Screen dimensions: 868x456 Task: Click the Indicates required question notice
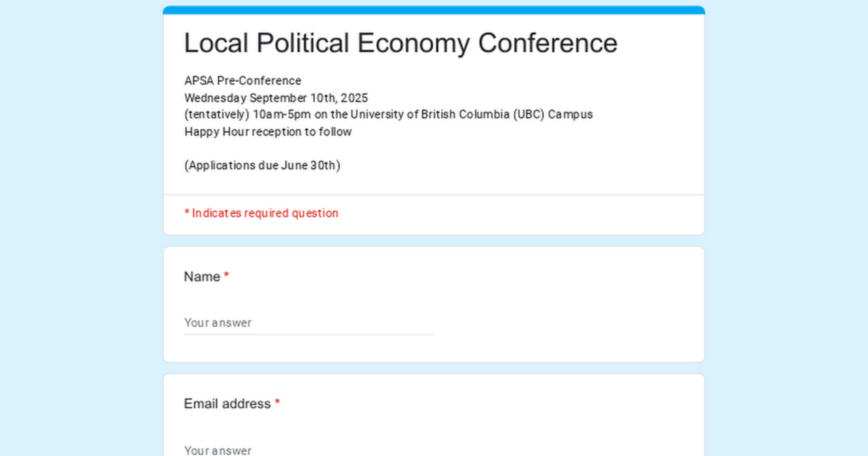click(x=265, y=213)
